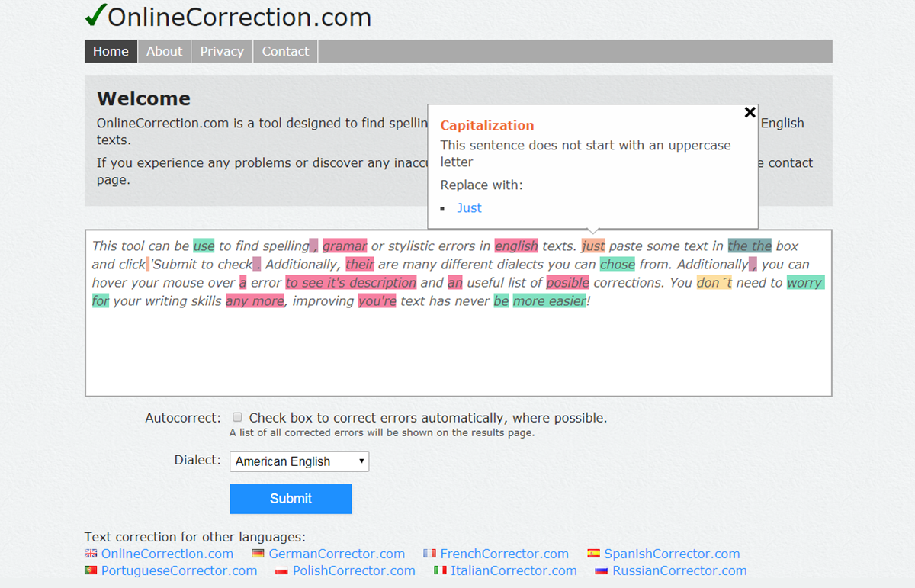Click the UK flag icon beside OnlineCorrection.com
This screenshot has height=588, width=915.
[91, 554]
